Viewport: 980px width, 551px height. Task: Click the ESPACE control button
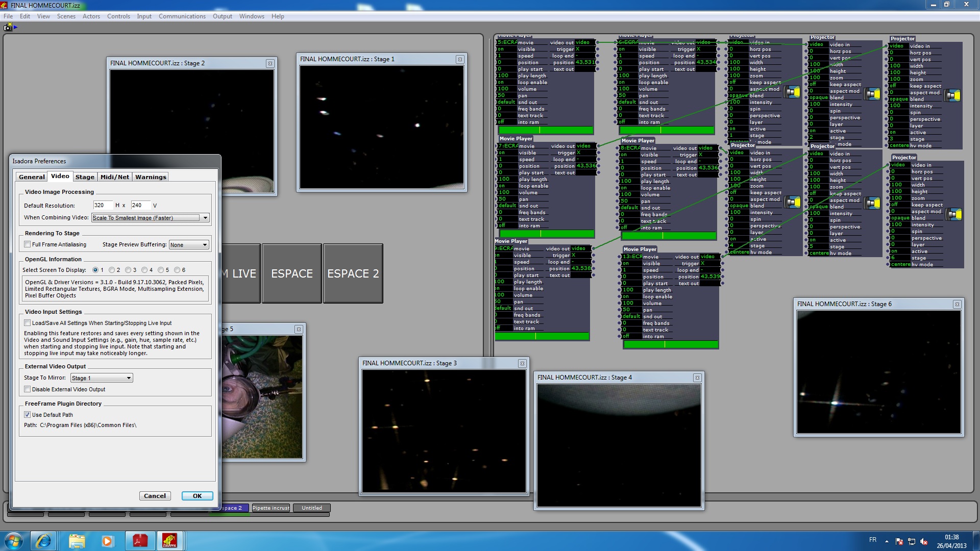[292, 273]
